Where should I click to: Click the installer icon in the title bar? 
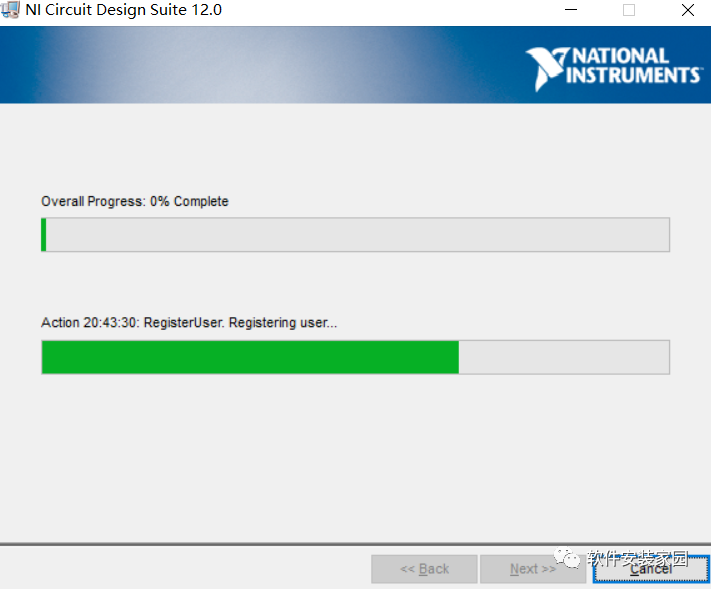click(x=11, y=10)
